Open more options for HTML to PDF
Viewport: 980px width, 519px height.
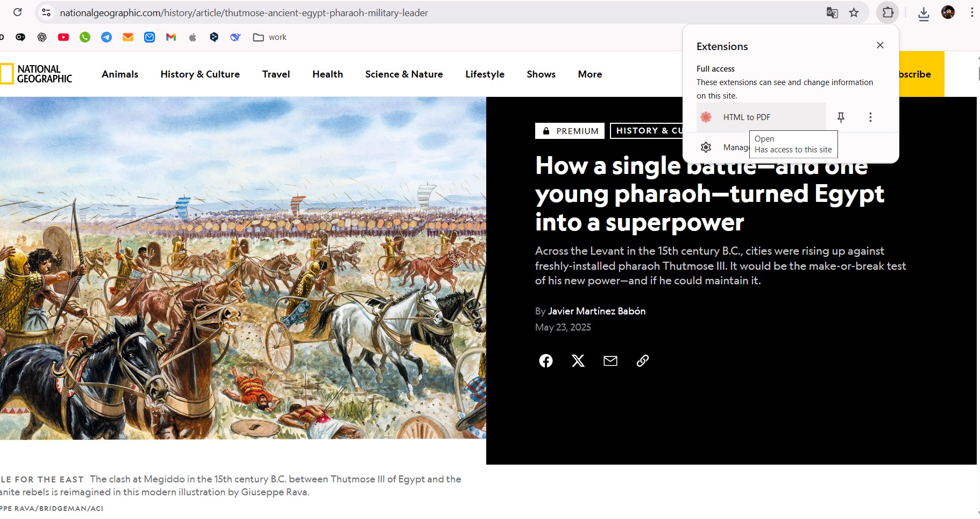[x=870, y=117]
